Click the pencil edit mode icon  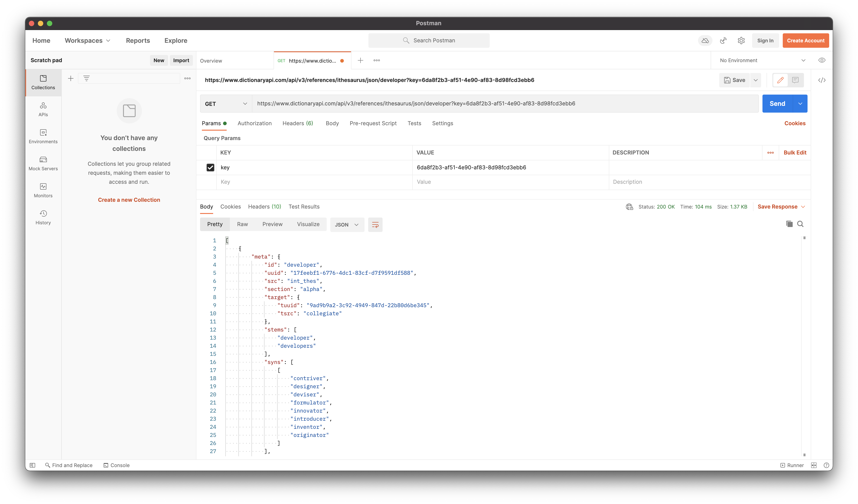(780, 80)
